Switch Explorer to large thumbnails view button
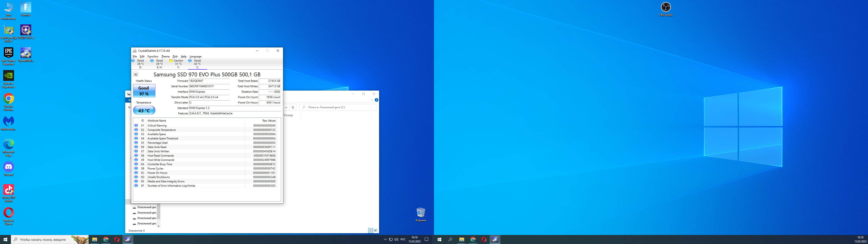This screenshot has height=244, width=868. pos(376,230)
